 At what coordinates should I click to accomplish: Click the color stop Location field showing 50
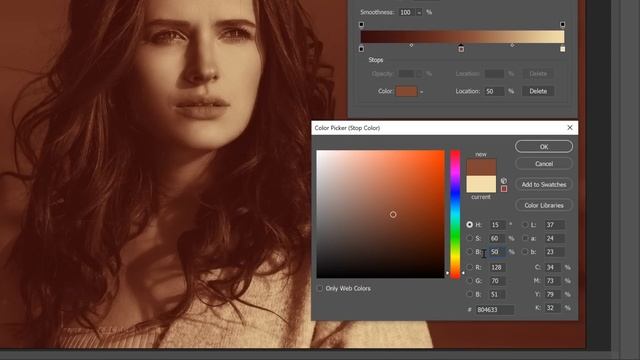[494, 91]
